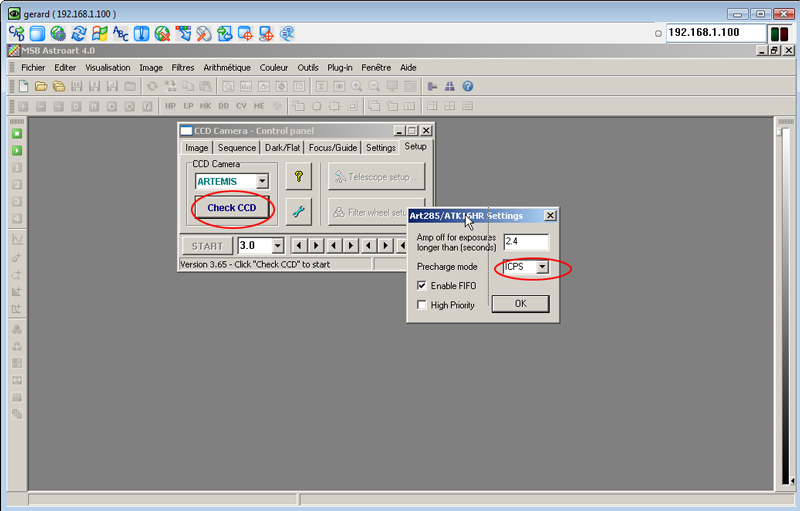Select the Setup tab
This screenshot has height=511, width=800.
[x=415, y=147]
